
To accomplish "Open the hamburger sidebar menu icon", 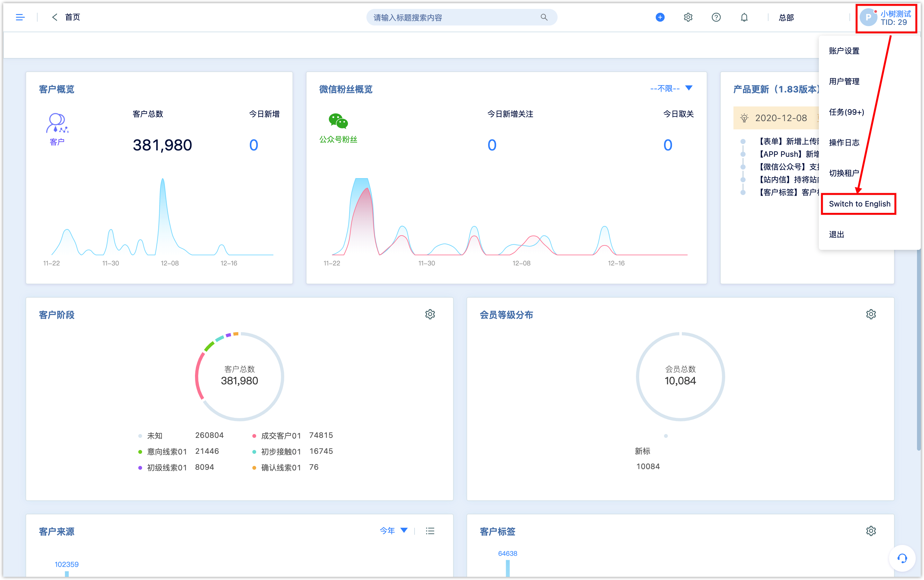I will pyautogui.click(x=20, y=17).
